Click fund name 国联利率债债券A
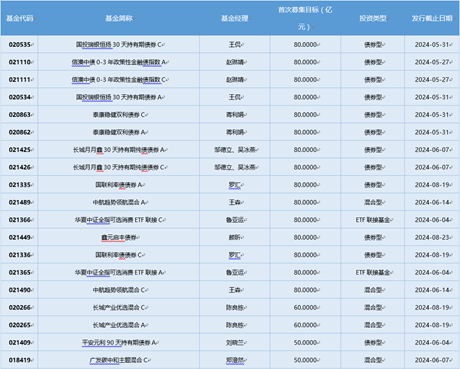The height and width of the screenshot is (369, 460). (x=119, y=185)
